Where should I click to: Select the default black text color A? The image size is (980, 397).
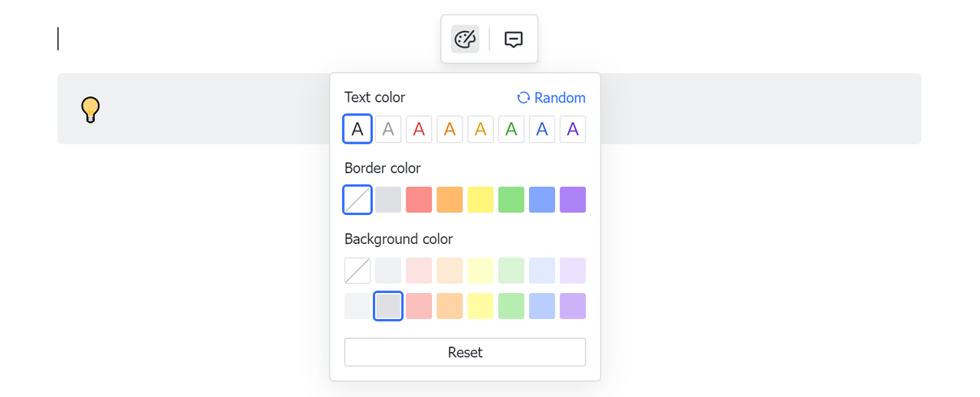pyautogui.click(x=358, y=129)
